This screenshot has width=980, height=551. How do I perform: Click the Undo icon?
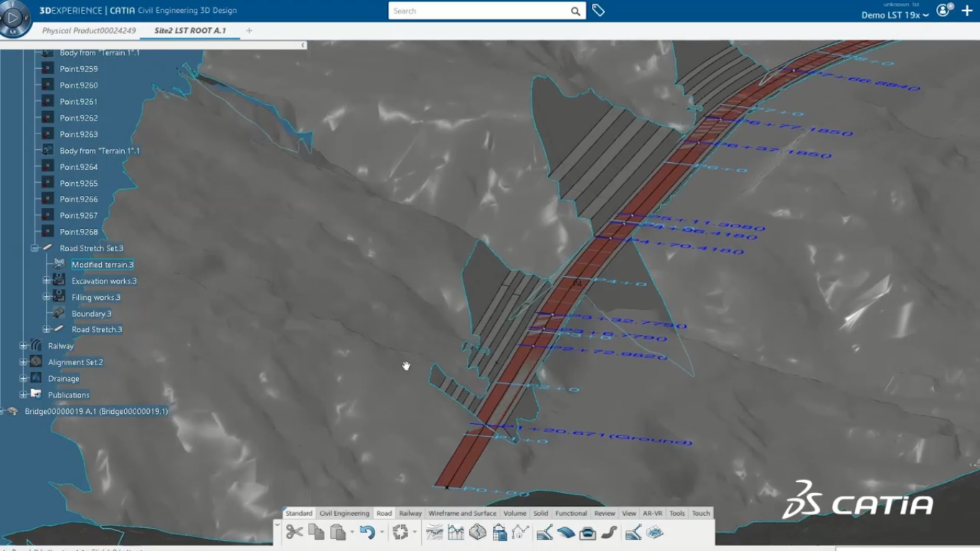[x=368, y=532]
